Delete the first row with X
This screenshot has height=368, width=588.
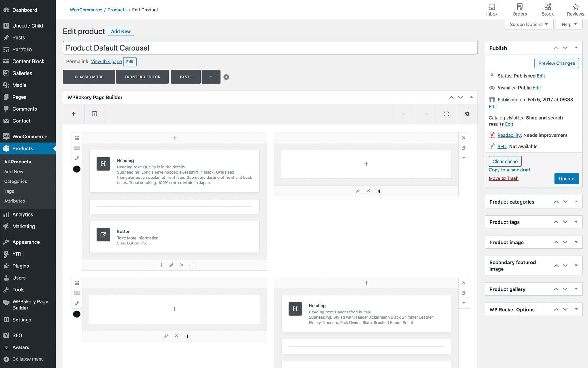(x=464, y=138)
